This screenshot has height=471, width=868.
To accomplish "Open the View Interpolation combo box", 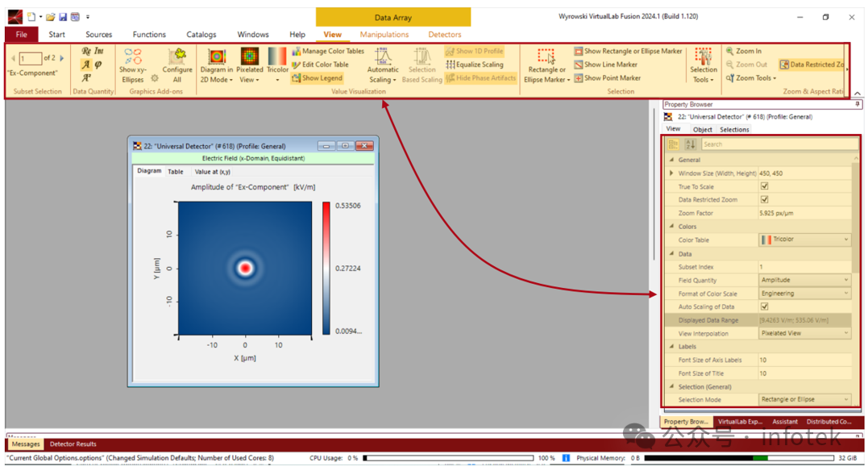I will click(804, 333).
